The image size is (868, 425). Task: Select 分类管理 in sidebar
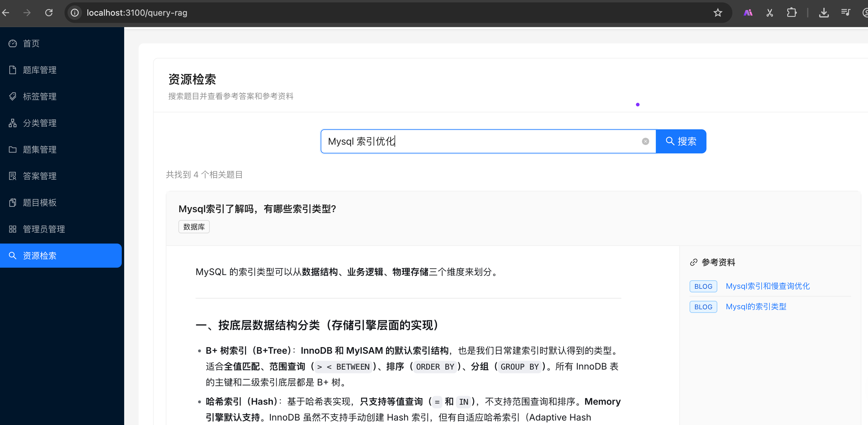click(61, 123)
